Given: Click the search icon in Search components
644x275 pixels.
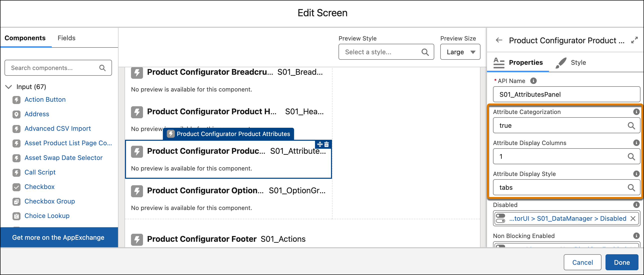Looking at the screenshot, I should tap(102, 68).
